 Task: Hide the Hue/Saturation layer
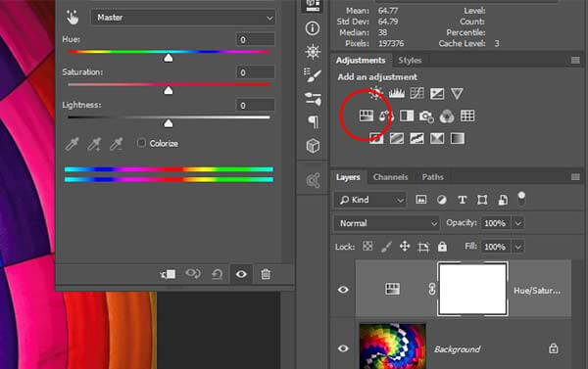coord(343,290)
